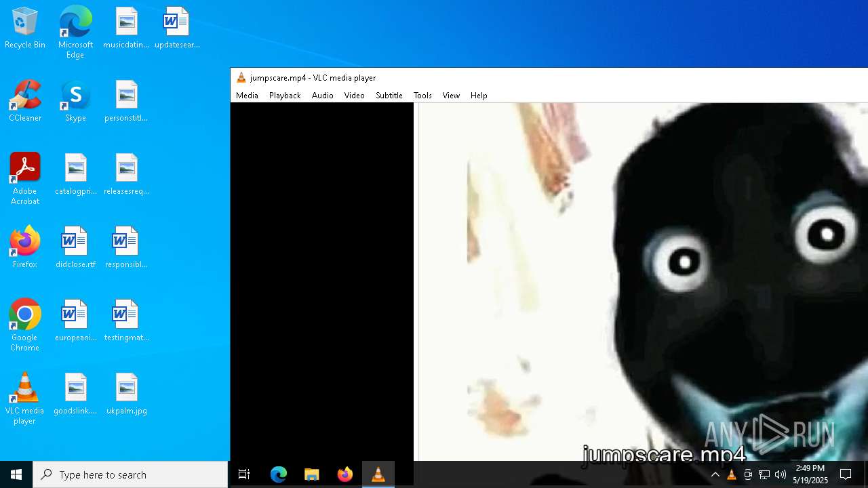Open the View menu in VLC
Viewport: 868px width, 488px height.
(x=451, y=96)
